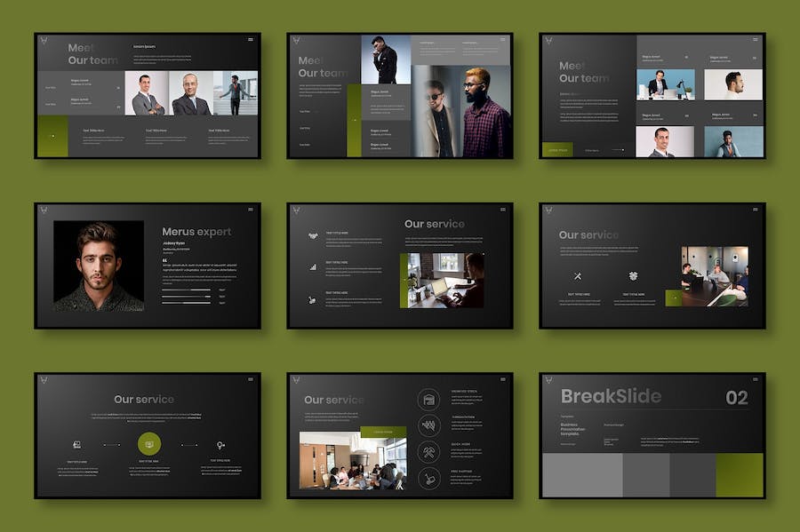Click the photo of person working on laptop

pyautogui.click(x=445, y=280)
